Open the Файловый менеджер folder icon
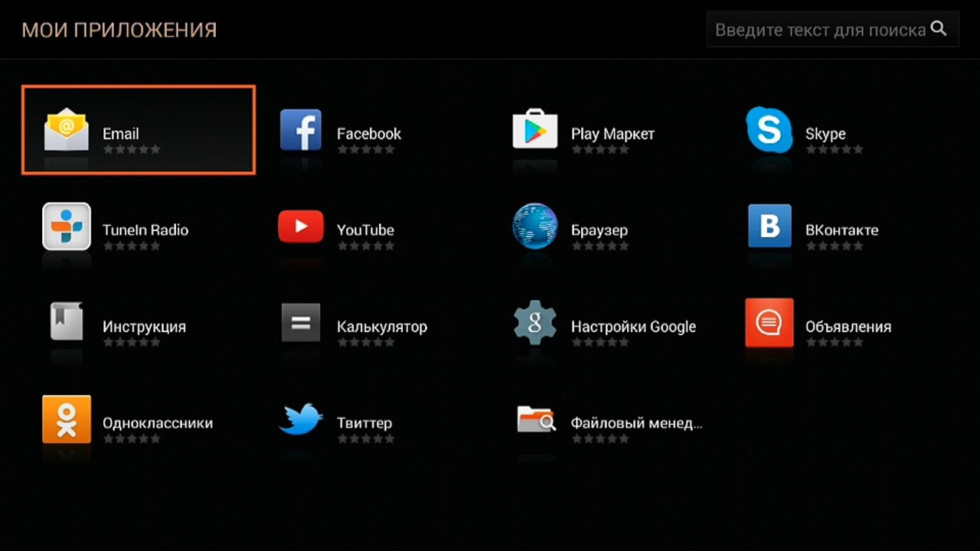The height and width of the screenshot is (551, 980). point(536,419)
